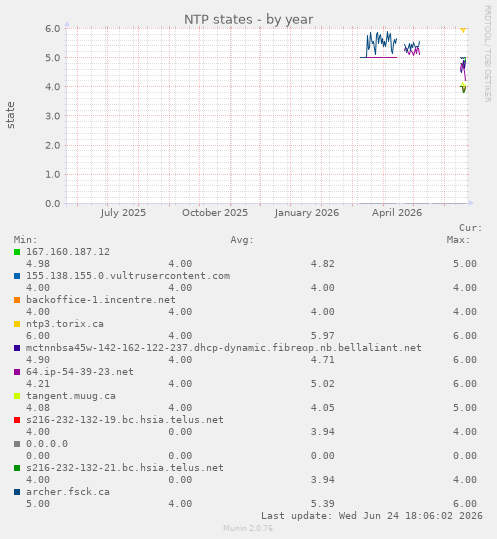Click the dark green swatch for s216-232-132-21.bc.hsia.telus.net
Screen dimensions: 497x539
(x=17, y=468)
